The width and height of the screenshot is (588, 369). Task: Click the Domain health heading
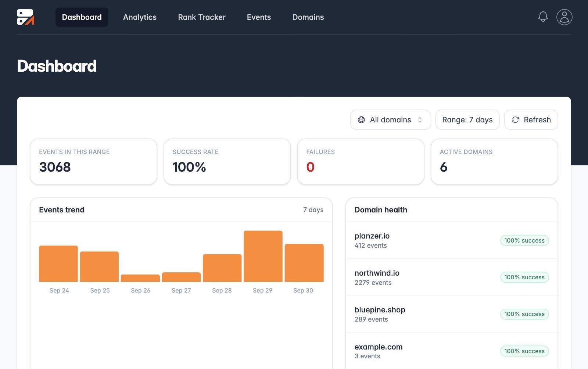pos(381,210)
